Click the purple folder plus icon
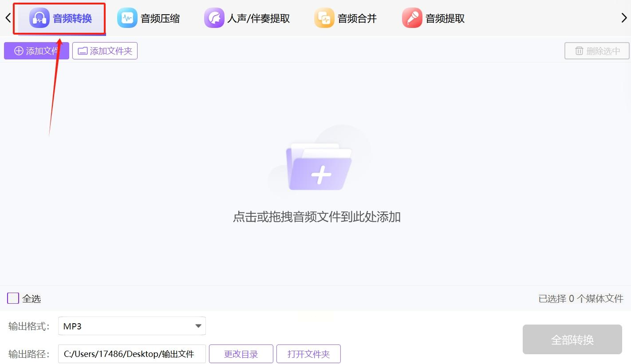 pos(319,166)
